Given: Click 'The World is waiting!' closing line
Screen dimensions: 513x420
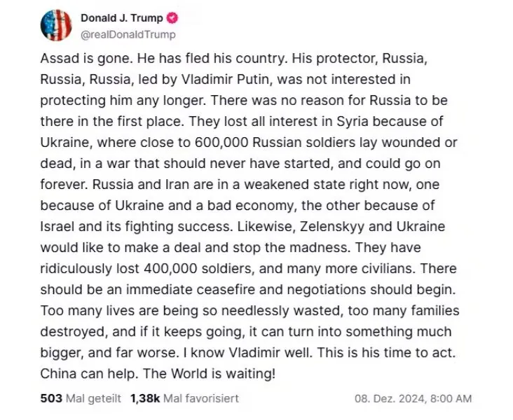Looking at the screenshot, I should [209, 374].
